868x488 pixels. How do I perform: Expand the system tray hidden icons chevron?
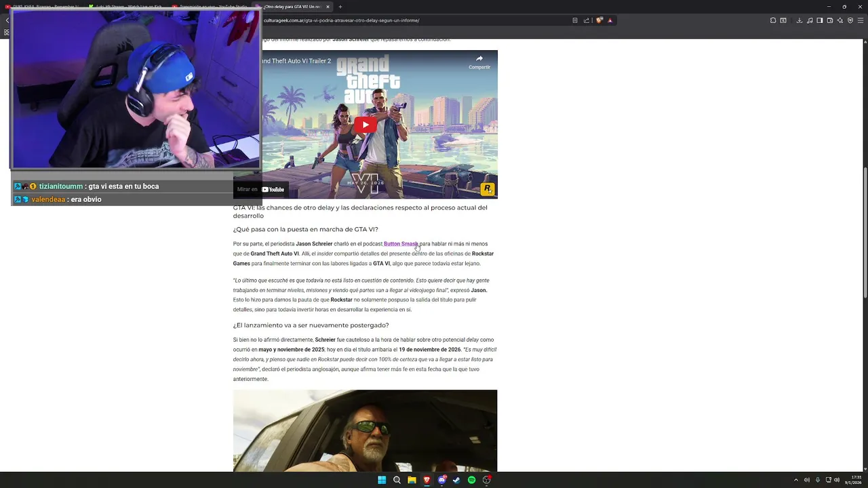click(x=796, y=480)
